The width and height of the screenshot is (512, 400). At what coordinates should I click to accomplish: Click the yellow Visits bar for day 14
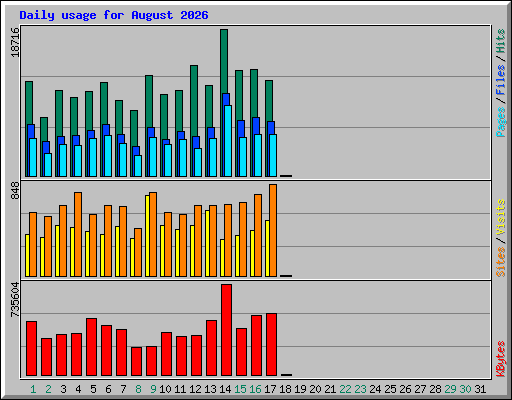point(222,258)
